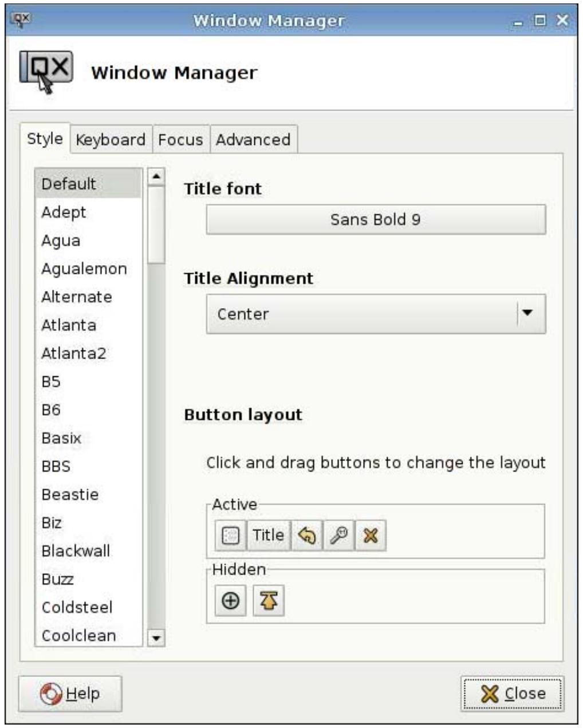The width and height of the screenshot is (583, 728).
Task: Click the shade (up arrow) icon in Hidden
Action: (x=269, y=601)
